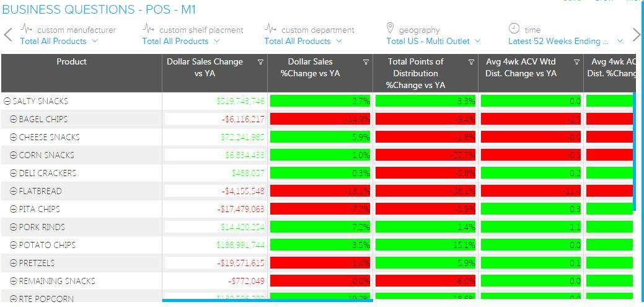The image size is (644, 307).
Task: Click the custom manufacturer pulse icon
Action: [26, 29]
